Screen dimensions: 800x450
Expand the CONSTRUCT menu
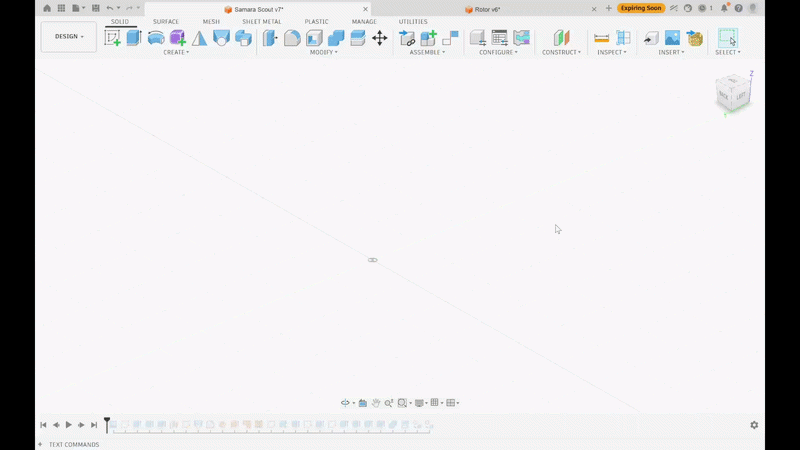pos(561,53)
